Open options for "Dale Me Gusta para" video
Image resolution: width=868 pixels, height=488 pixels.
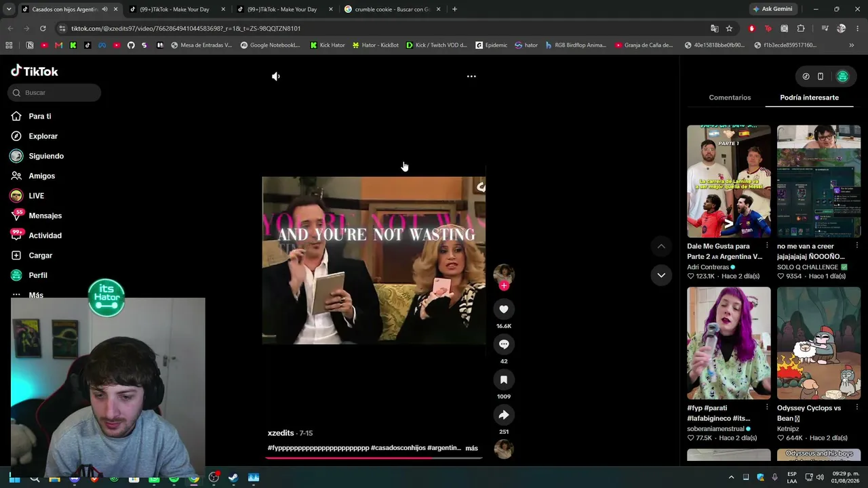click(x=767, y=246)
